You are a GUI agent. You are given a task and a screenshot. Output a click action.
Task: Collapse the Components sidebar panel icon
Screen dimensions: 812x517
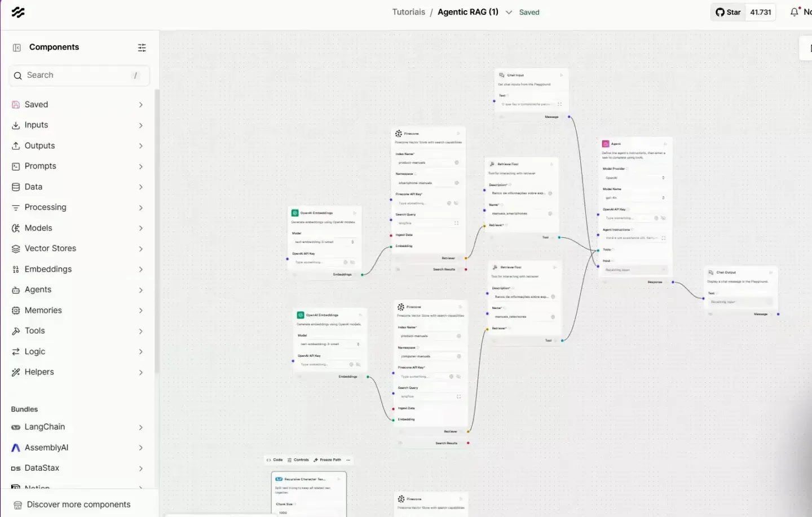coord(17,47)
